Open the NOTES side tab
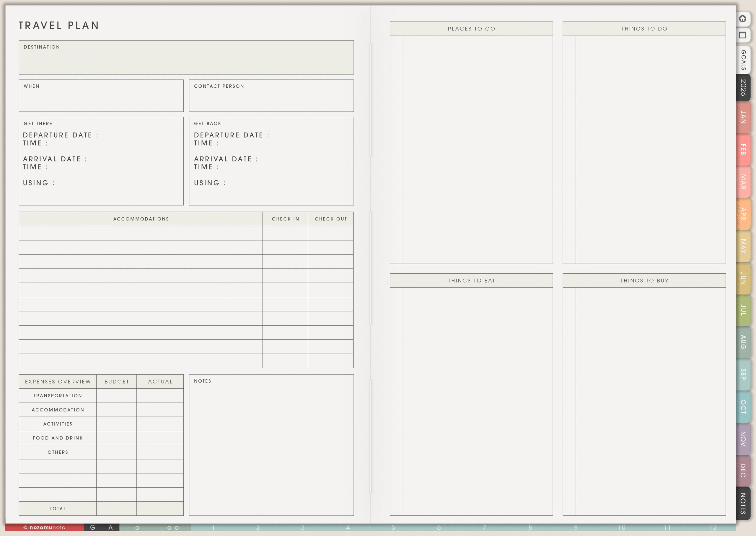 point(744,504)
